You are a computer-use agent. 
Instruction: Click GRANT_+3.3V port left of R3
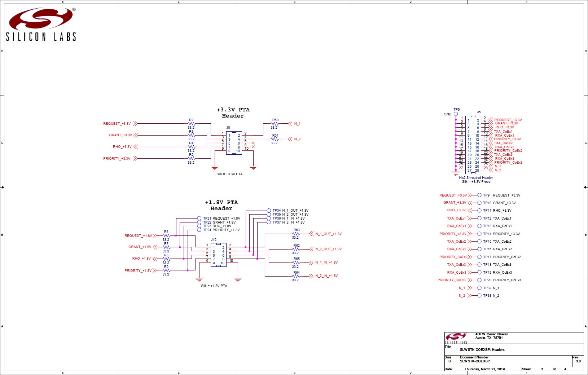click(x=123, y=135)
